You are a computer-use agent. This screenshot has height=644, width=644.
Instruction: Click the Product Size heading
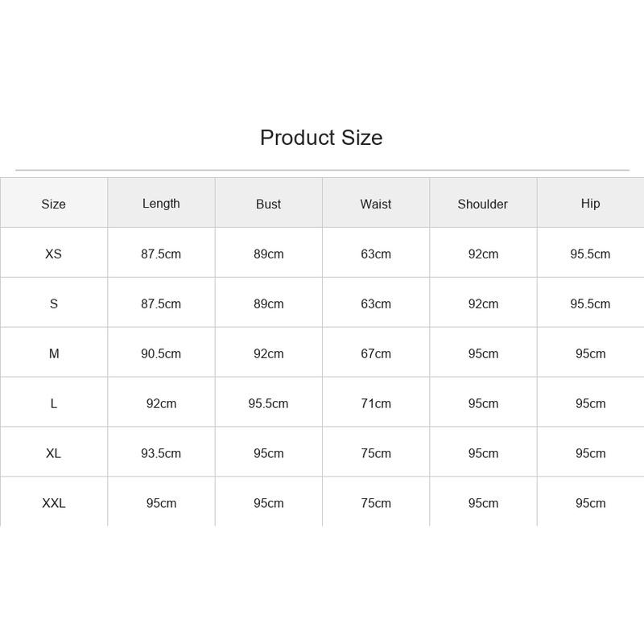click(x=321, y=138)
